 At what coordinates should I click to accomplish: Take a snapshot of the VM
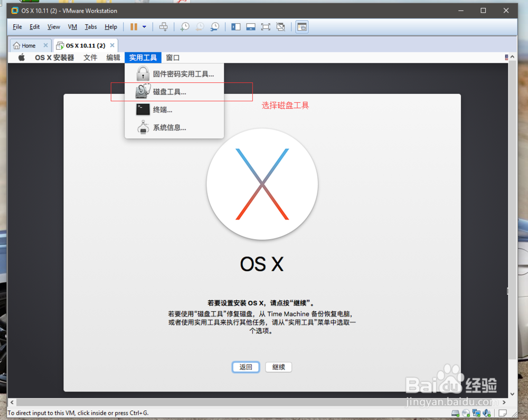point(184,27)
